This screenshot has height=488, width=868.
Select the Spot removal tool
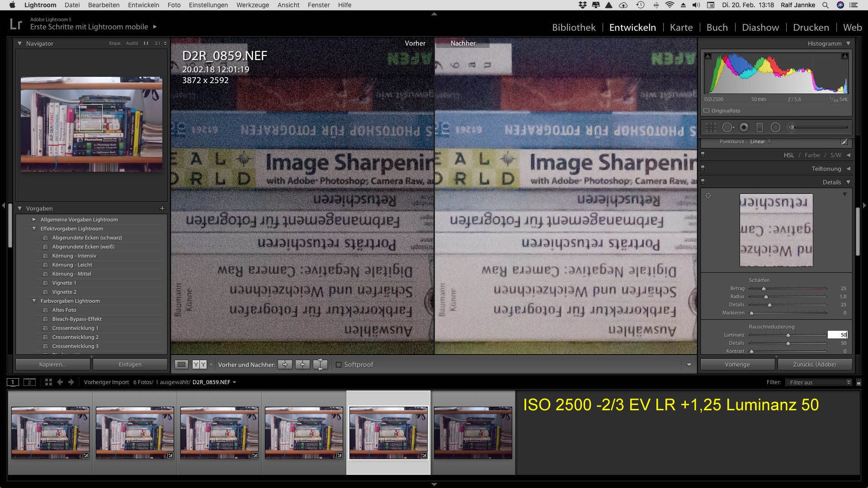(x=727, y=127)
